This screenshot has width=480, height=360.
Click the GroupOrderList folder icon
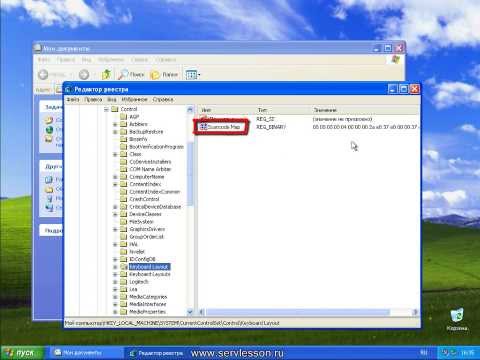pyautogui.click(x=124, y=237)
